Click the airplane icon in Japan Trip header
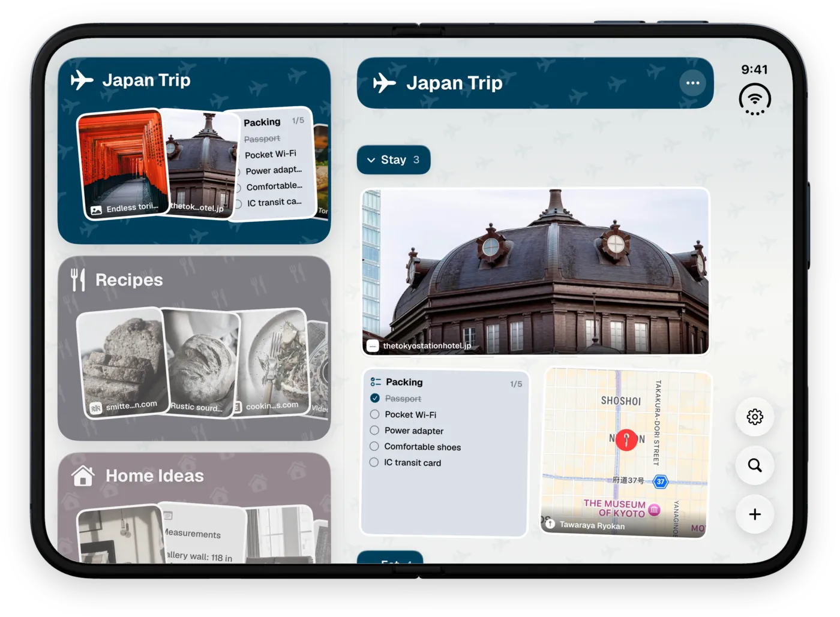 coord(384,83)
